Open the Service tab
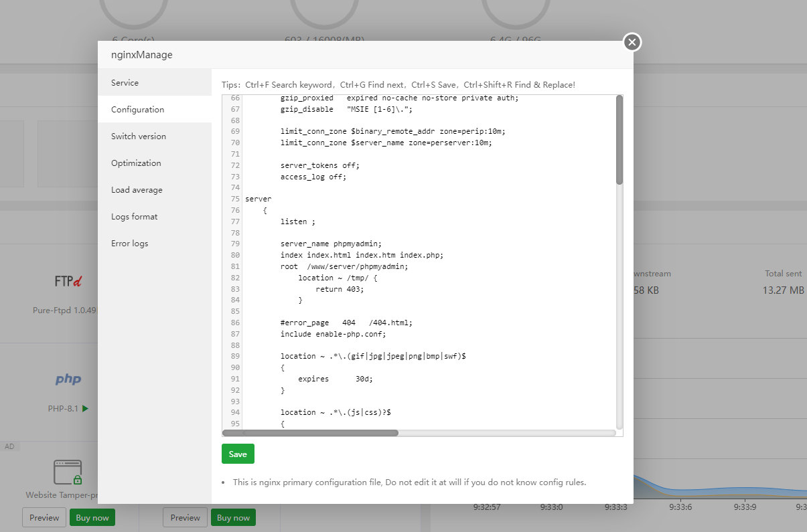The width and height of the screenshot is (807, 532). tap(125, 83)
